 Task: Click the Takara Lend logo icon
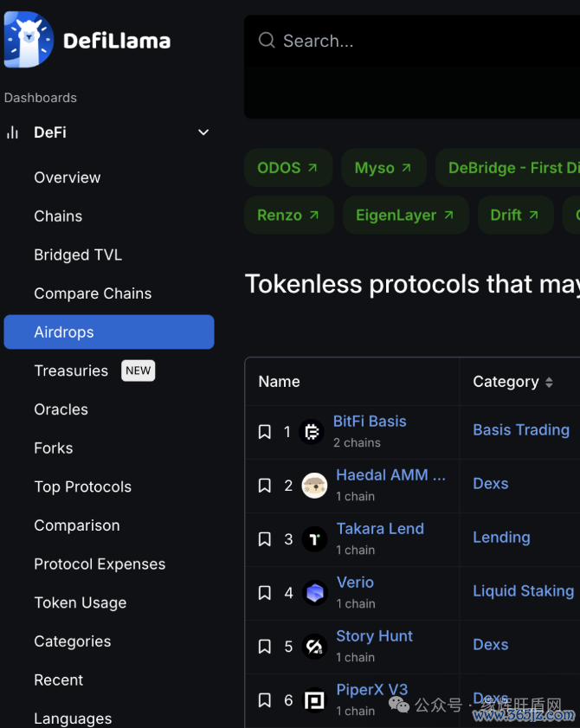314,539
